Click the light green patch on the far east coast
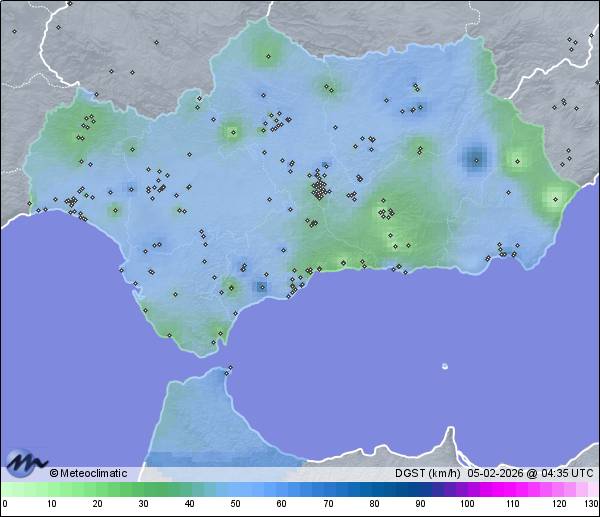Viewport: 600px width, 517px height. pos(553,198)
